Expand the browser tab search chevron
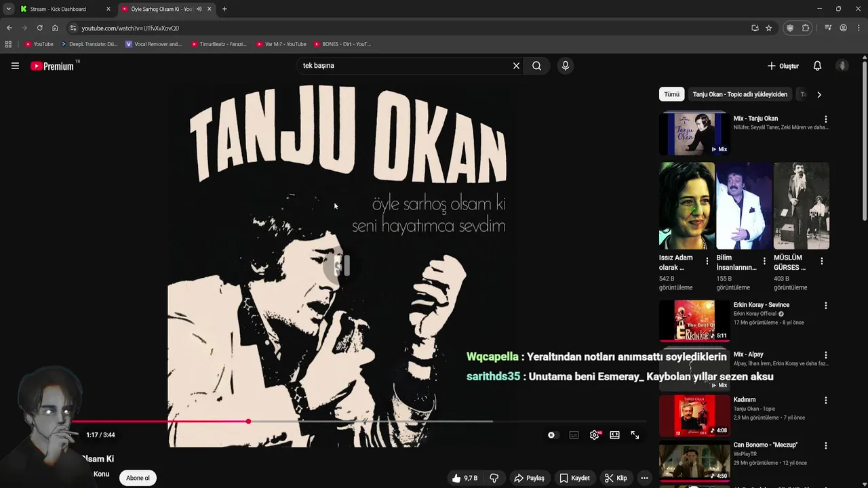This screenshot has width=868, height=488. (x=8, y=9)
